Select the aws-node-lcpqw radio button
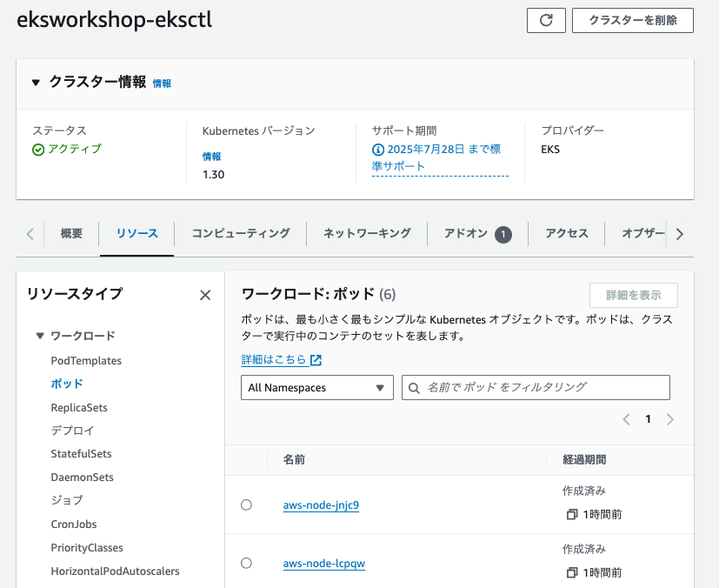 246,564
